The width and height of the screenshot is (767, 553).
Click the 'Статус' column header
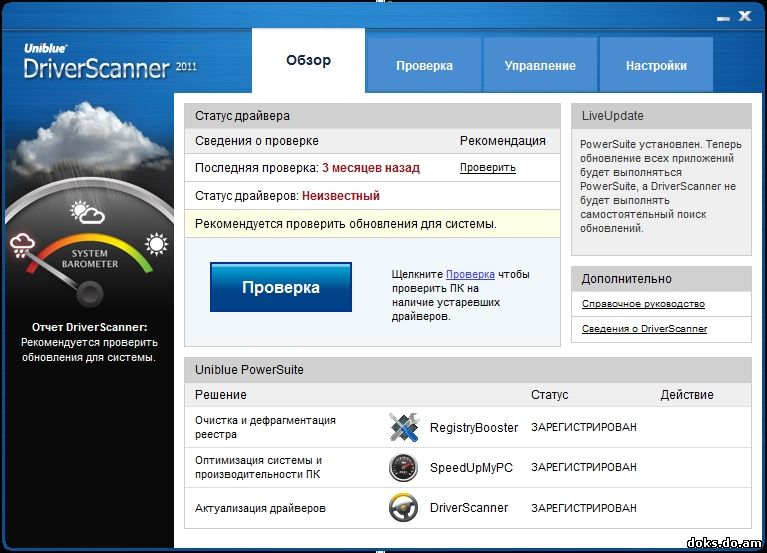(549, 395)
